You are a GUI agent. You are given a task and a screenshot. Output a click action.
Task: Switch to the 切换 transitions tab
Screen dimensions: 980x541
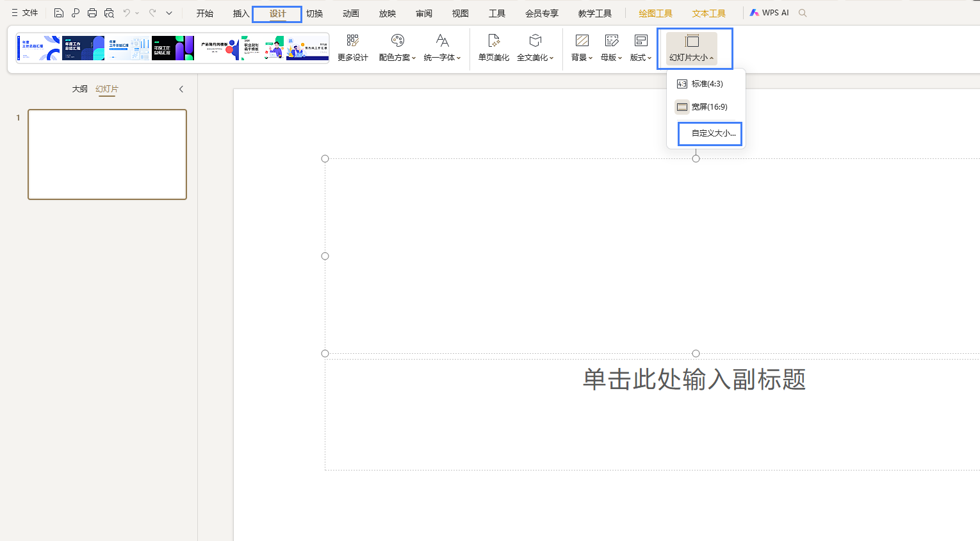pos(314,13)
